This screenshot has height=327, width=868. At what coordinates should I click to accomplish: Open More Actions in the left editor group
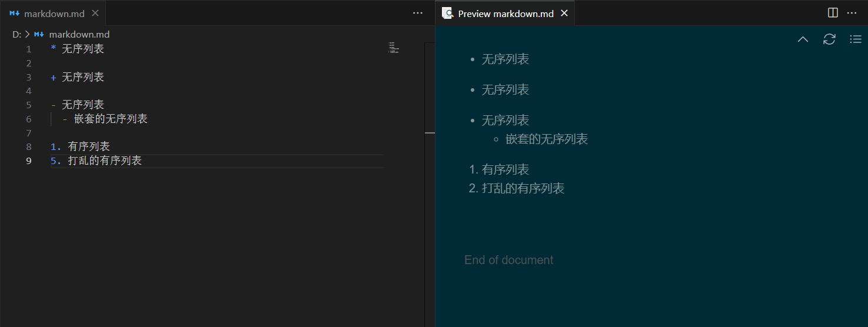point(418,13)
